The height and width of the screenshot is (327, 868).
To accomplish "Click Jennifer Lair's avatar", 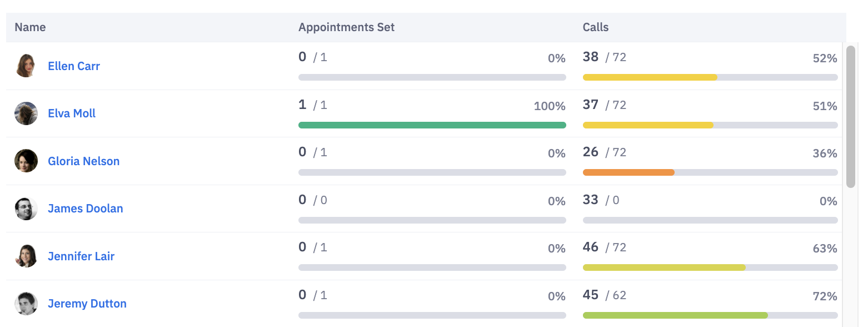I will [26, 256].
